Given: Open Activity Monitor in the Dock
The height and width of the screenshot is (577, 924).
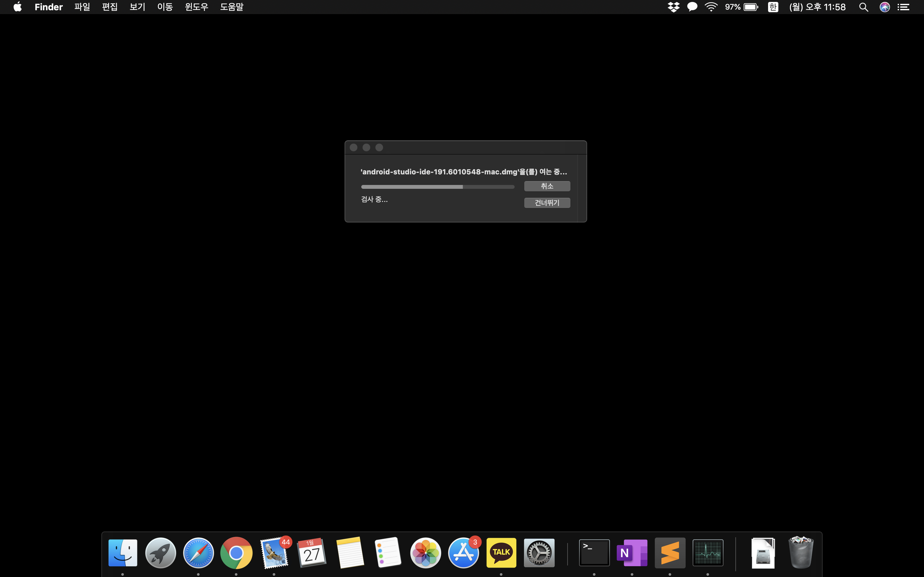Looking at the screenshot, I should pyautogui.click(x=707, y=553).
